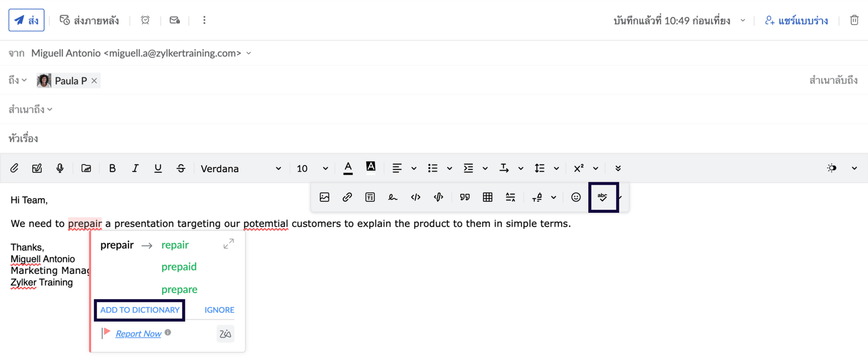
Task: Click the Bcc label on right
Action: 833,80
